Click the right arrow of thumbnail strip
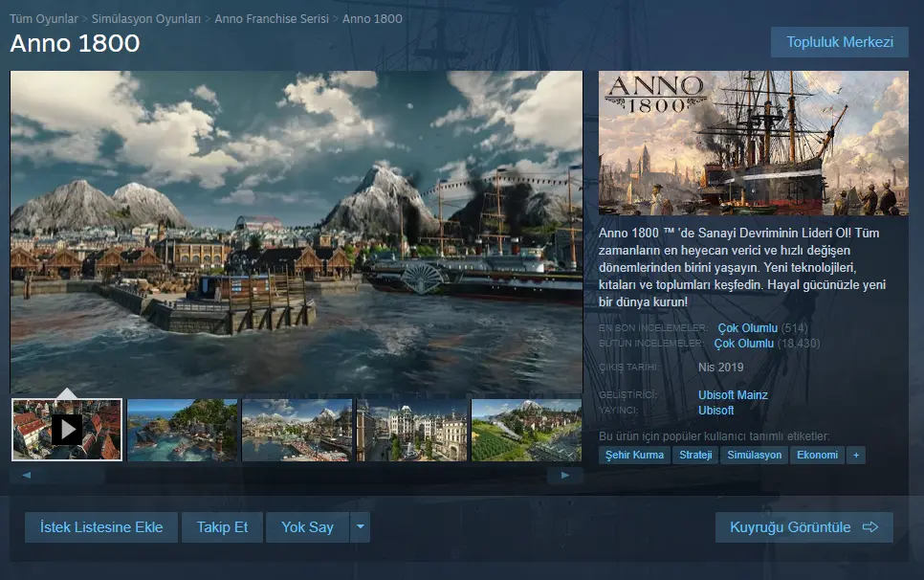Image resolution: width=924 pixels, height=580 pixels. (x=565, y=475)
